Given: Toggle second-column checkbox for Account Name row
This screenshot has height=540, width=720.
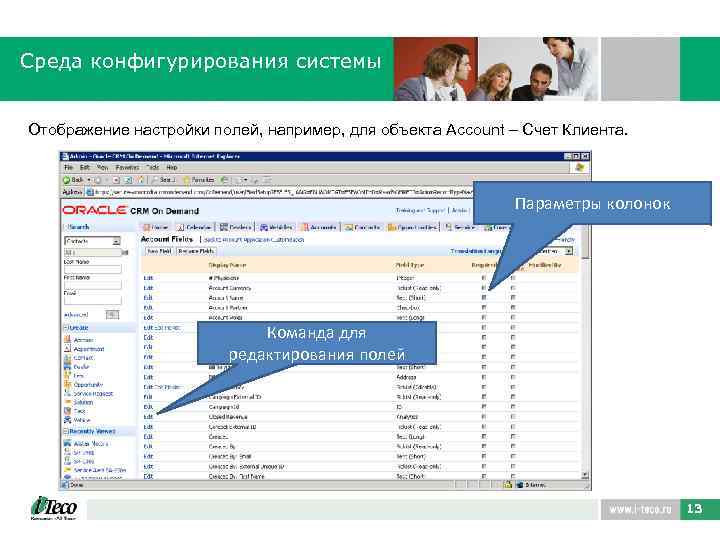Looking at the screenshot, I should 513,298.
